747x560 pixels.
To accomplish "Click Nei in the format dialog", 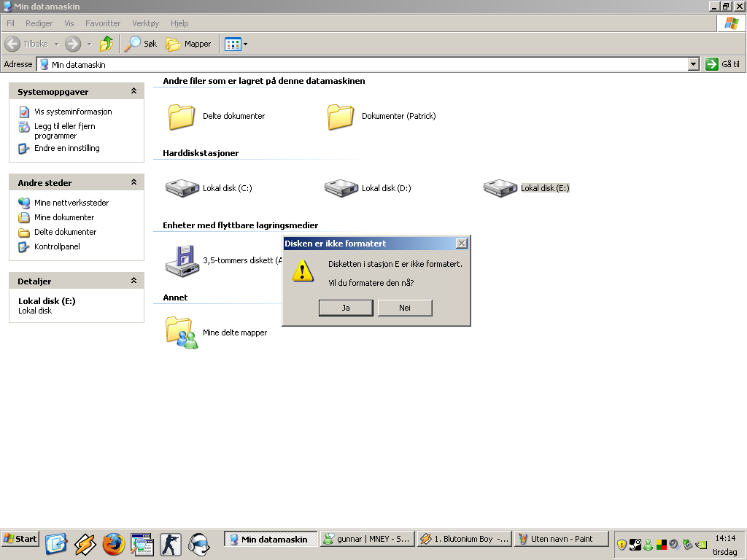I will click(405, 308).
